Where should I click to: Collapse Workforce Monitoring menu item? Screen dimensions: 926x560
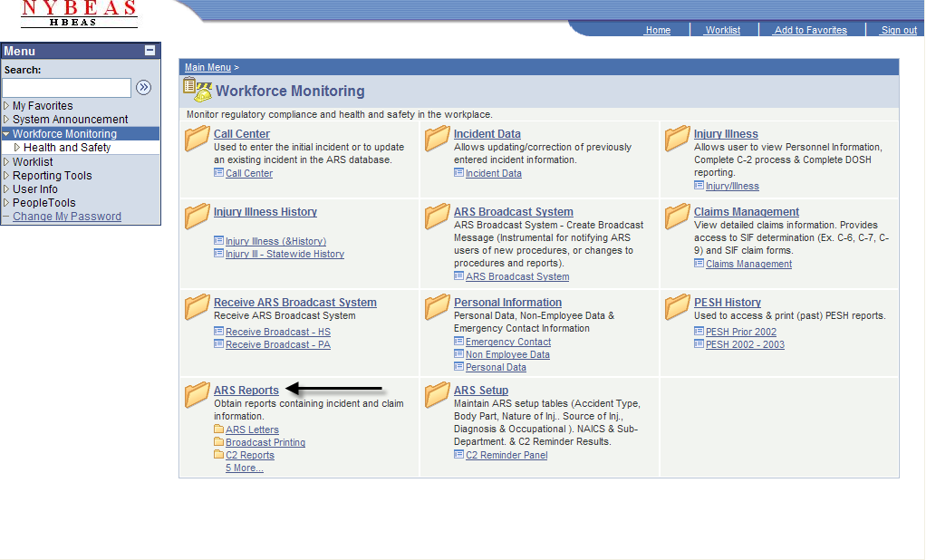coord(6,134)
